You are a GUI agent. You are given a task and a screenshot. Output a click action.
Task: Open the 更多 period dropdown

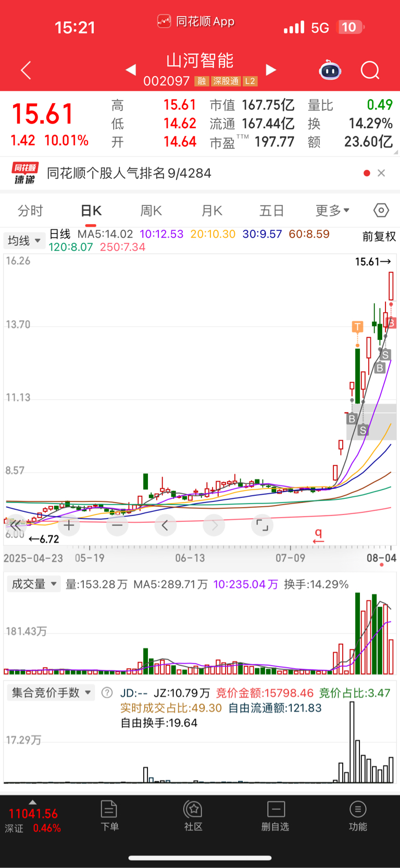click(x=332, y=211)
